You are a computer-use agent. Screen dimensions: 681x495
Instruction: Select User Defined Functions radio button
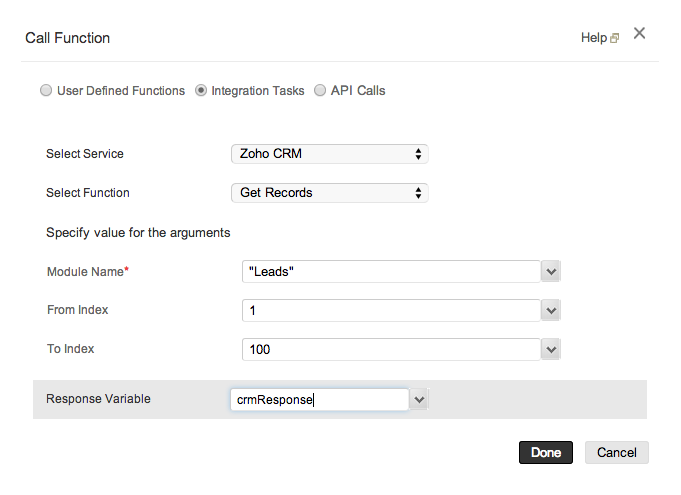[46, 91]
